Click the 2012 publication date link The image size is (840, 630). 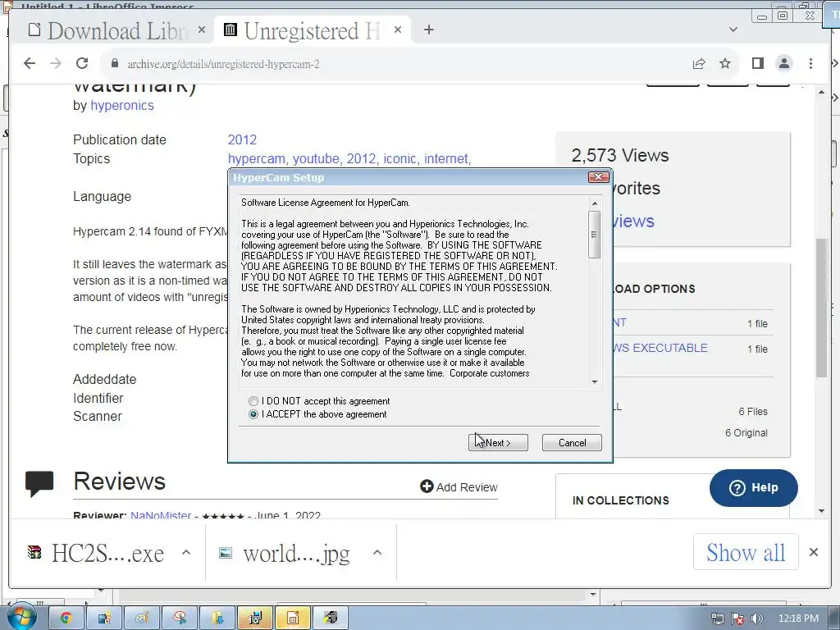[x=242, y=139]
